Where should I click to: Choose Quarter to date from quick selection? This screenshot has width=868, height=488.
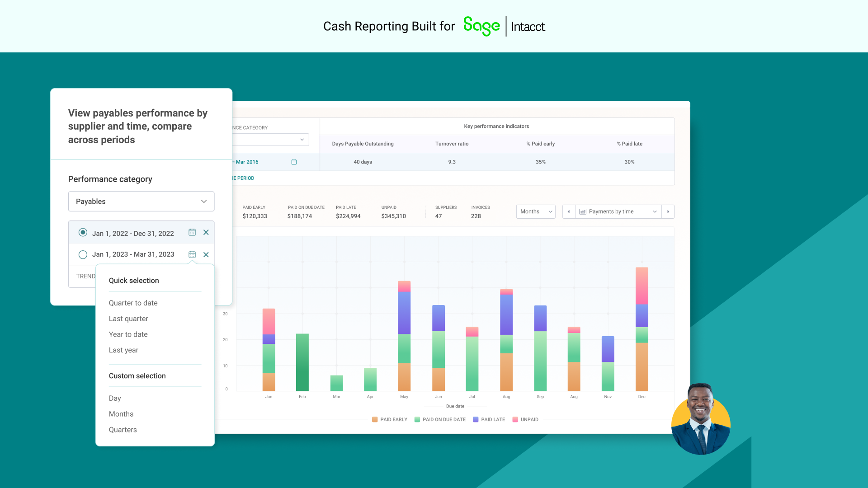133,303
